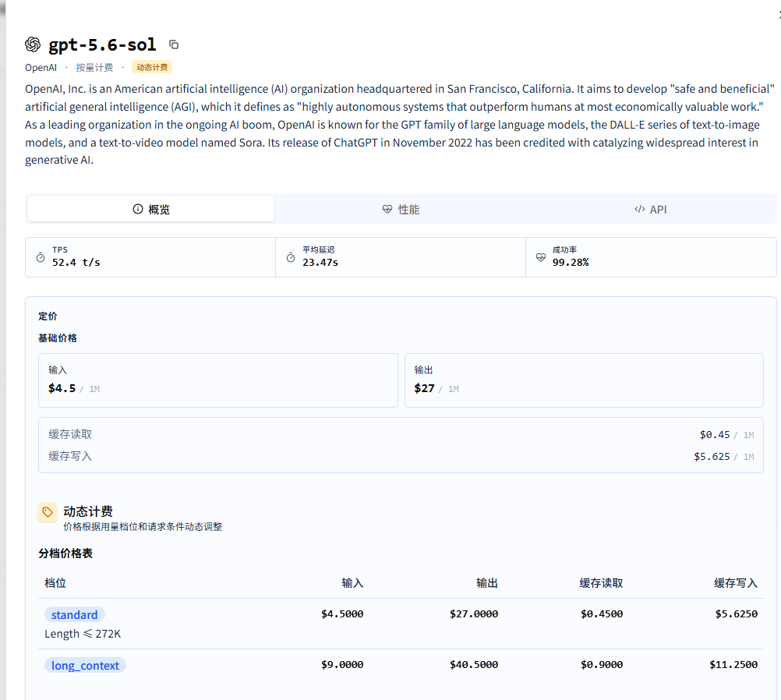The image size is (781, 700).
Task: Click the 缓存写入 $5.625 price
Action: [712, 457]
